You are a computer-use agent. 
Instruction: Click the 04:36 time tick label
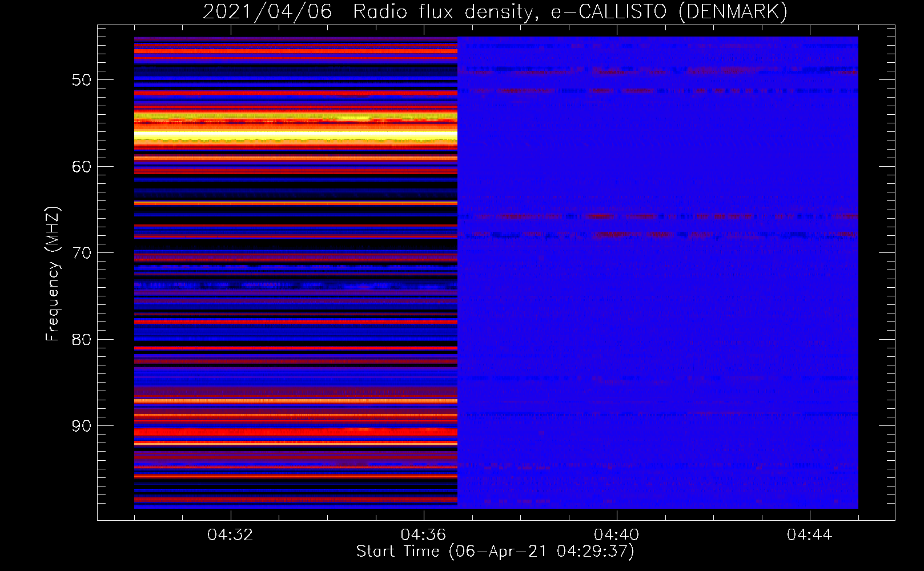423,535
